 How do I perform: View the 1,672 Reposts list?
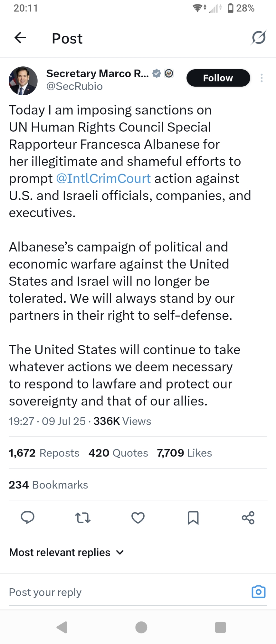44,453
